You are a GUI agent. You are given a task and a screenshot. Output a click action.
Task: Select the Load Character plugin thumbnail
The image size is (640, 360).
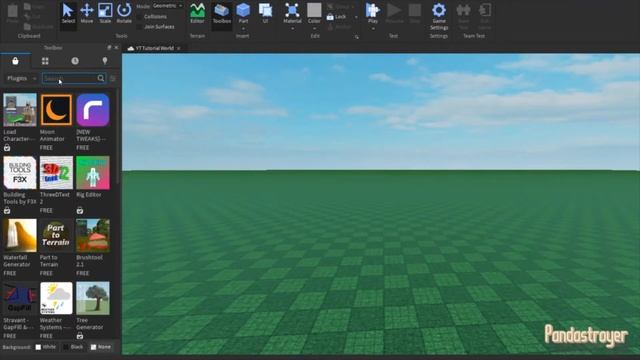(x=20, y=110)
